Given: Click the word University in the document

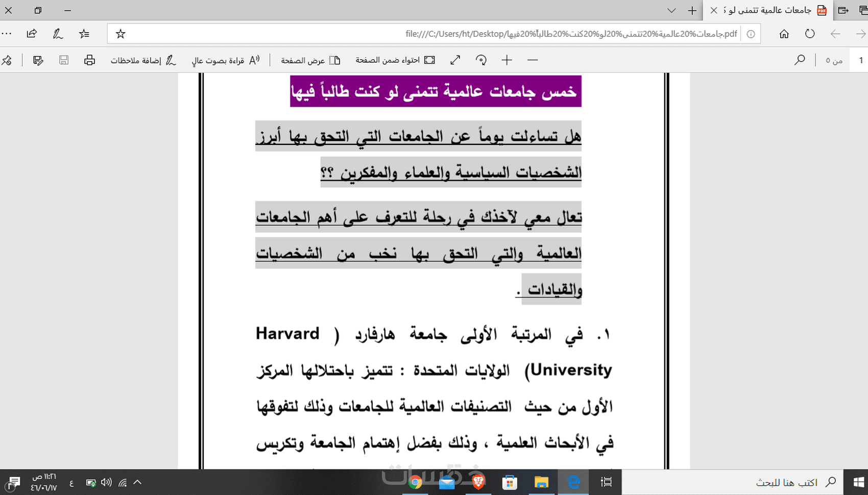Looking at the screenshot, I should pos(571,370).
